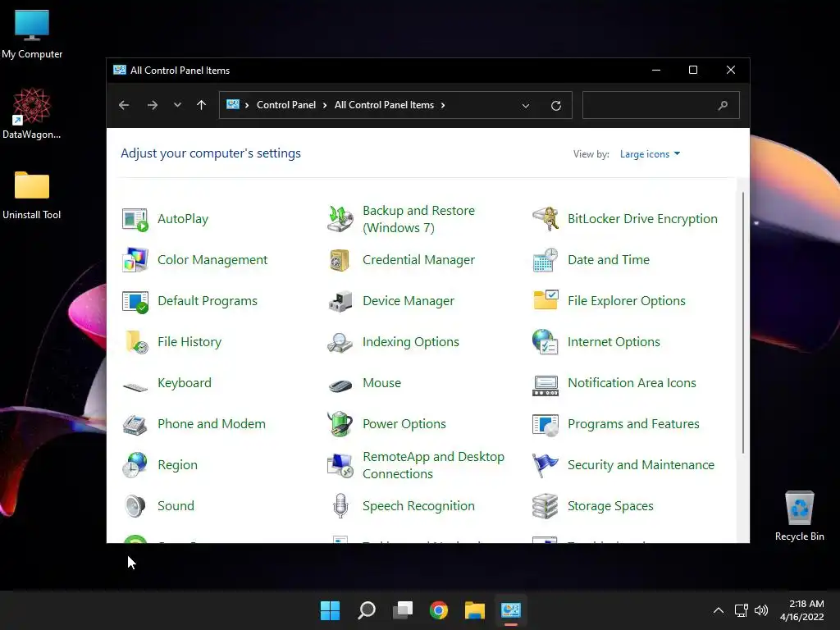The width and height of the screenshot is (840, 630).
Task: Click the Control Panel taskbar button
Action: coord(511,610)
